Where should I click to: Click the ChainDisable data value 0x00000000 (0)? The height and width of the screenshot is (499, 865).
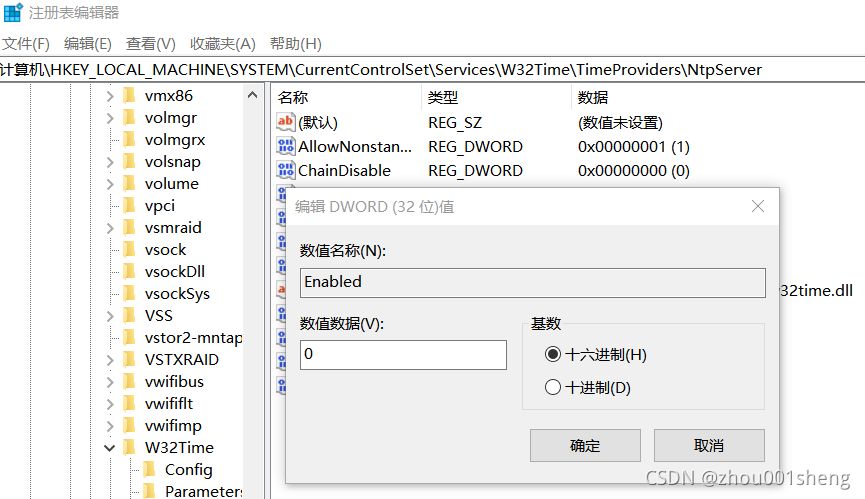click(634, 170)
